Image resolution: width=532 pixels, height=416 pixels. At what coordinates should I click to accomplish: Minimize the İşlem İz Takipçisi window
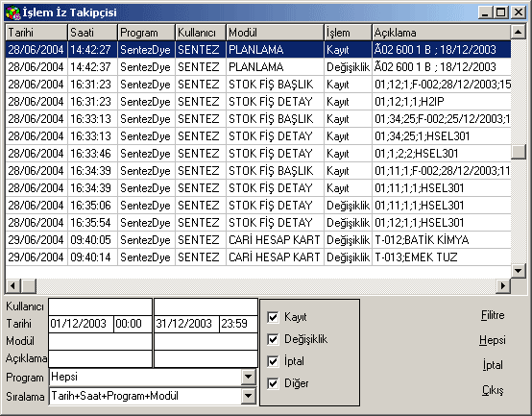[x=486, y=12]
